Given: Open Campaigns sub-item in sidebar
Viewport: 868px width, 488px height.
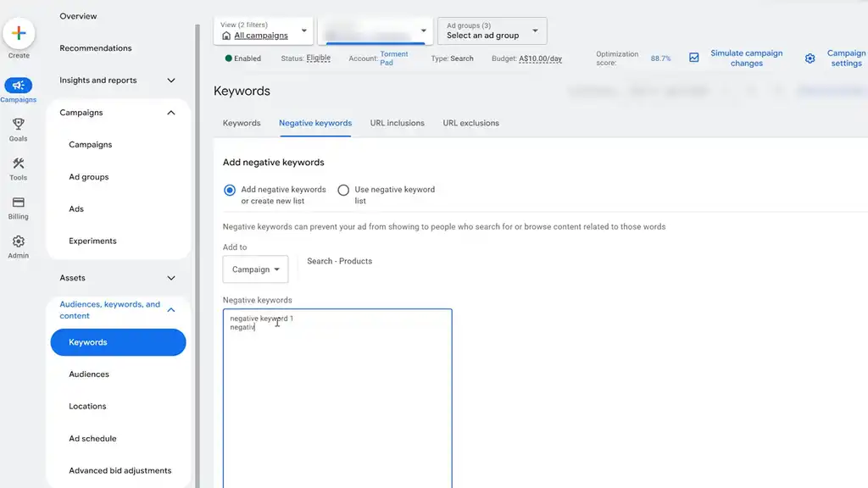Looking at the screenshot, I should 90,144.
